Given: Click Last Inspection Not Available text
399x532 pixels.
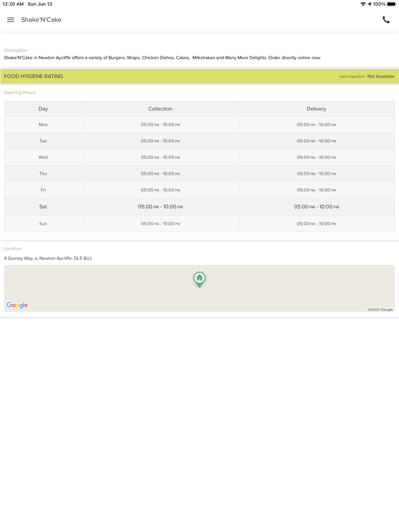Looking at the screenshot, I should [x=367, y=76].
